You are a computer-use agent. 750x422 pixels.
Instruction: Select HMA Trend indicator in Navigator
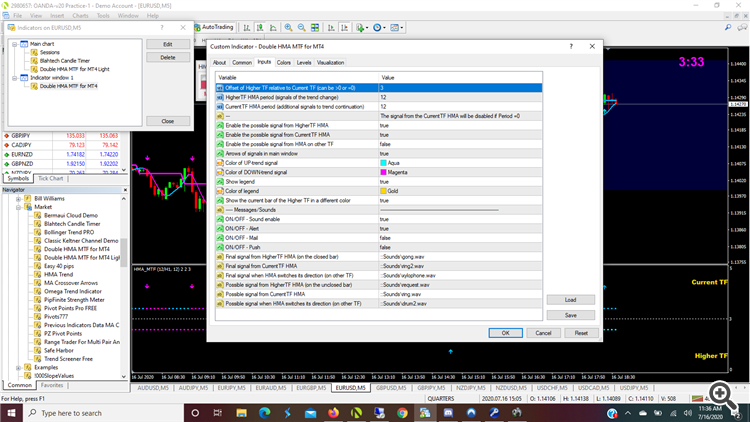coord(59,274)
